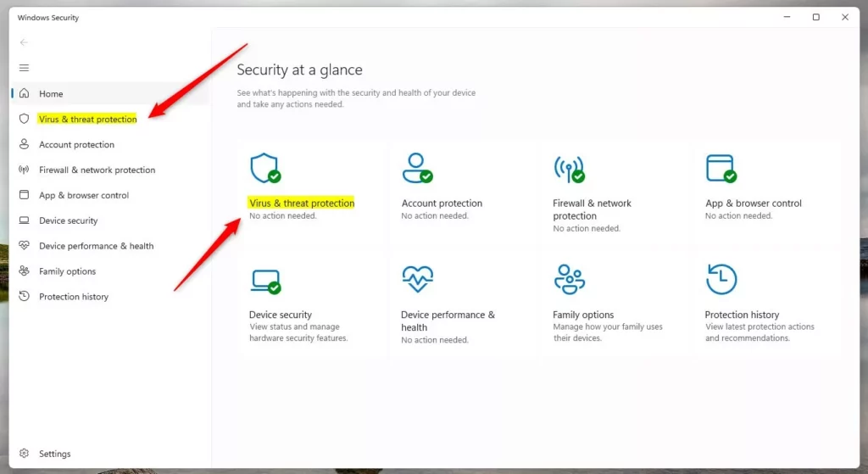The width and height of the screenshot is (868, 474).
Task: Open Device performance & health in sidebar
Action: (96, 247)
